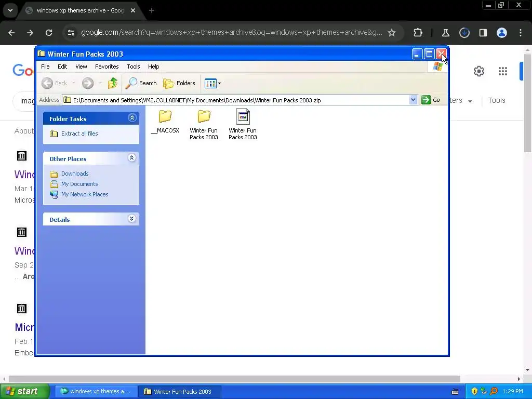Image resolution: width=532 pixels, height=399 pixels.
Task: Click the disabled Back button in Explorer
Action: [54, 83]
